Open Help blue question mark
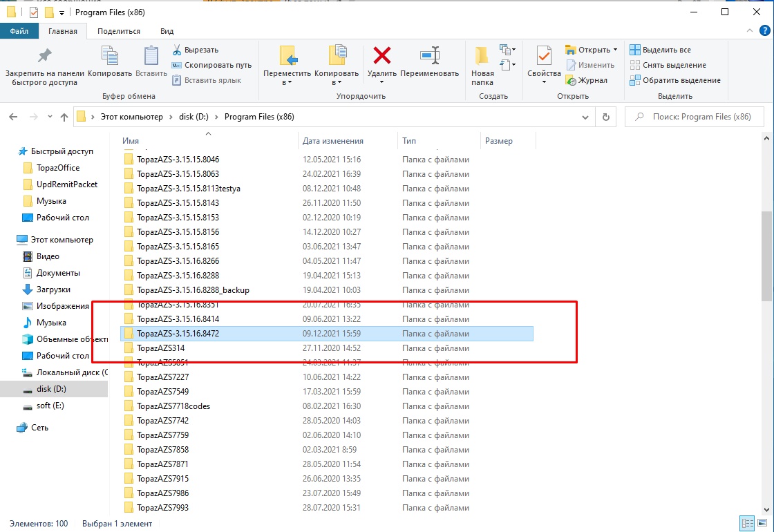This screenshot has height=532, width=774. [764, 30]
